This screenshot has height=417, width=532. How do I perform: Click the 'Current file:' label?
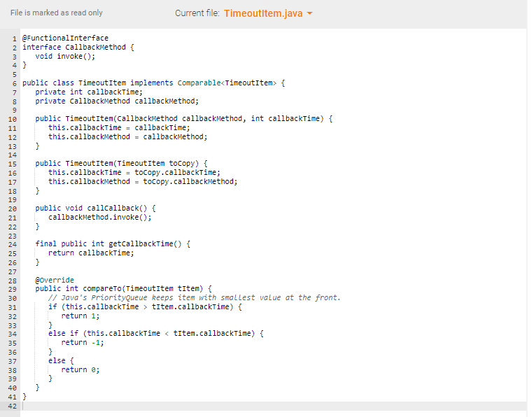[197, 13]
